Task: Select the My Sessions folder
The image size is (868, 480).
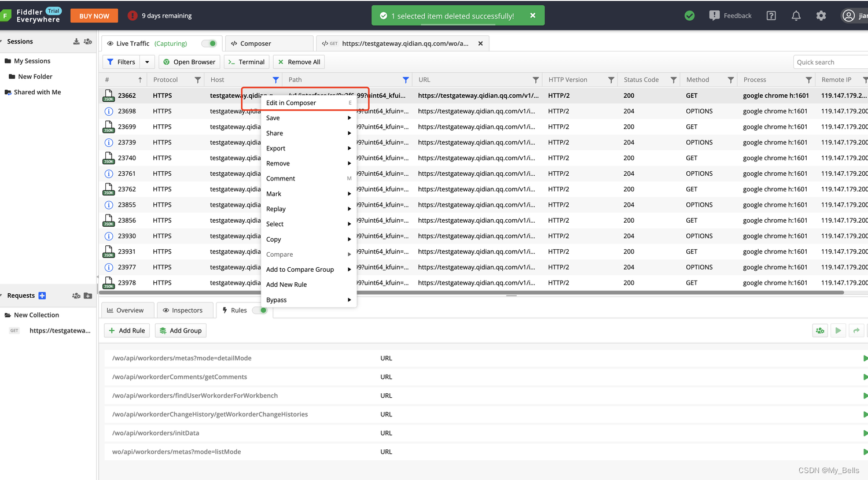Action: coord(32,61)
